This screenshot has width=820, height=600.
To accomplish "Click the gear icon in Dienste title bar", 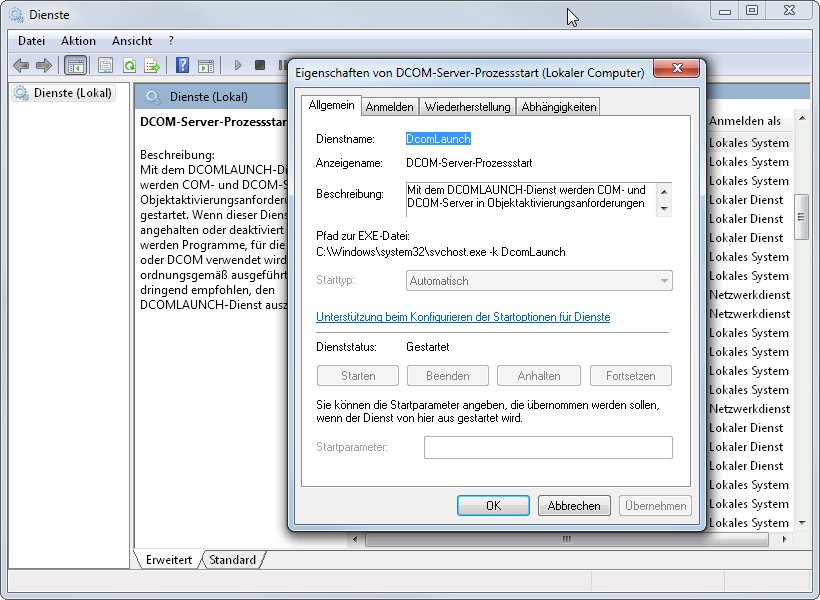I will tap(16, 15).
